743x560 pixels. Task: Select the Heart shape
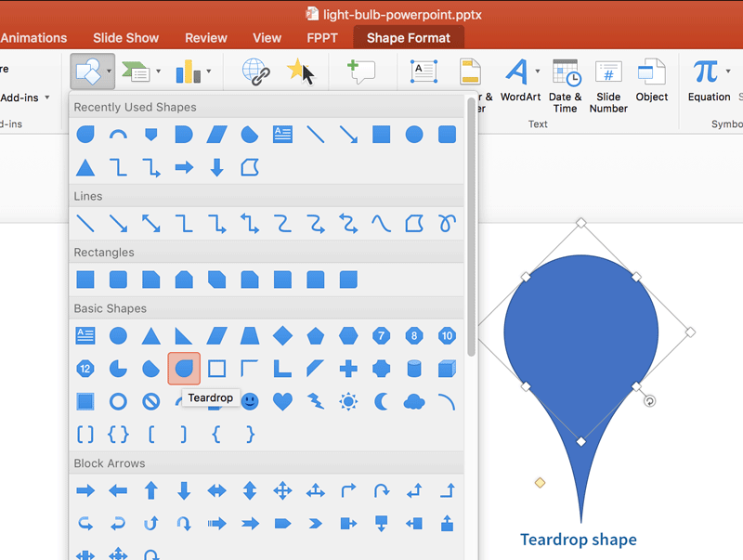coord(281,401)
